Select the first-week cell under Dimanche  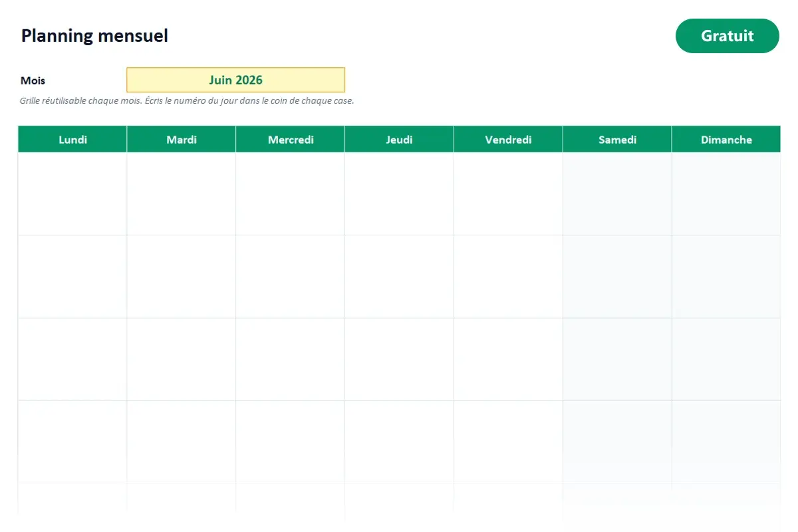(x=726, y=194)
